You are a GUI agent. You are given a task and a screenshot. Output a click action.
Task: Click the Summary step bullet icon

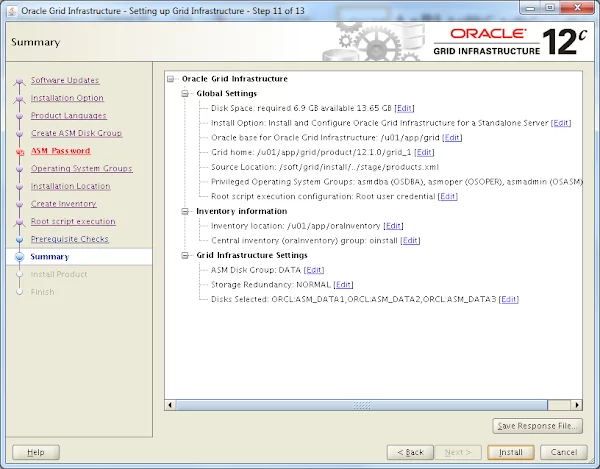tap(20, 257)
